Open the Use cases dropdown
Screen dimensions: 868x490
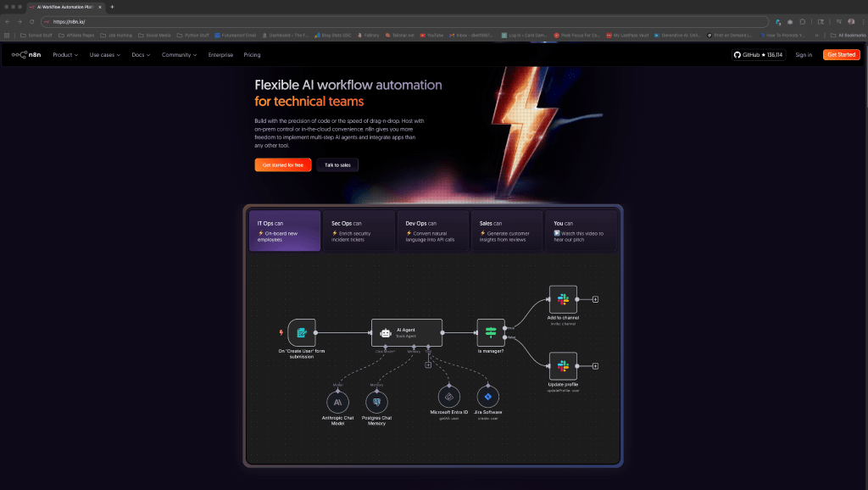pos(105,55)
